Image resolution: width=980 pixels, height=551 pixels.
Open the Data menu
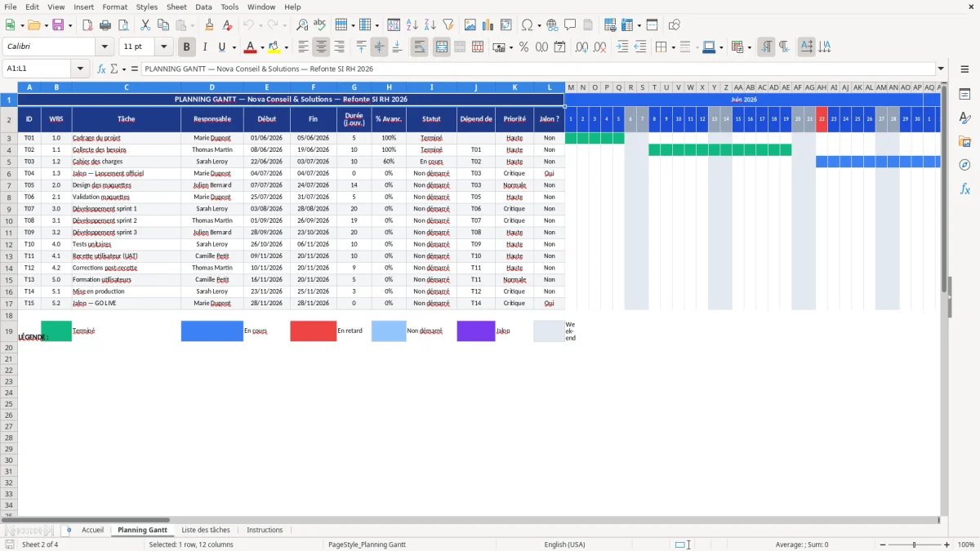[x=203, y=7]
